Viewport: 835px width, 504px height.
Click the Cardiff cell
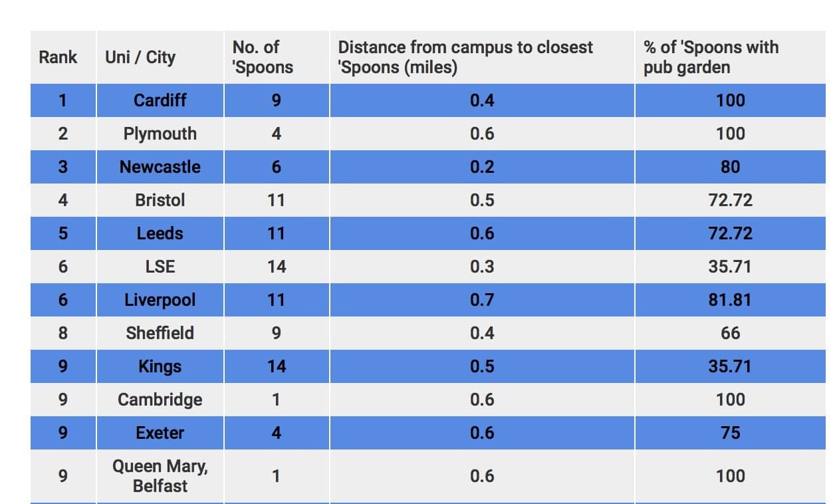(160, 100)
